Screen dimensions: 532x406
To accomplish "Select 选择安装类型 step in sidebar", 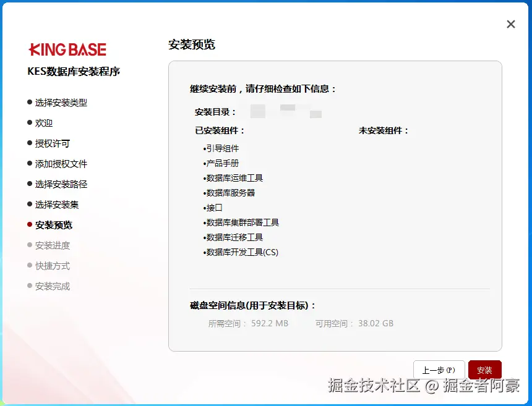I will coord(61,103).
